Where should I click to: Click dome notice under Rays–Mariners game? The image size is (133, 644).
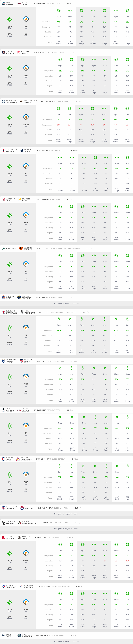pos(66,641)
